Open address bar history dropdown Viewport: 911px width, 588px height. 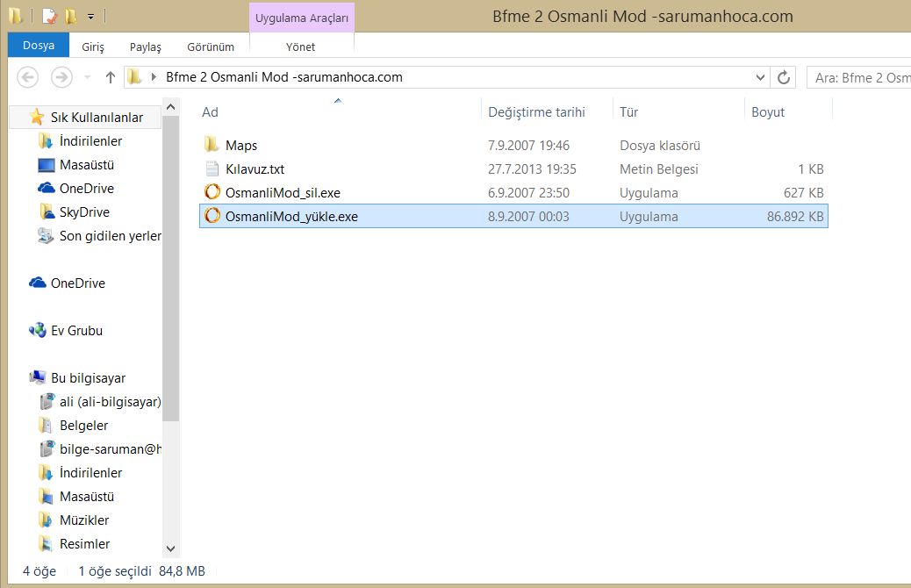[760, 77]
